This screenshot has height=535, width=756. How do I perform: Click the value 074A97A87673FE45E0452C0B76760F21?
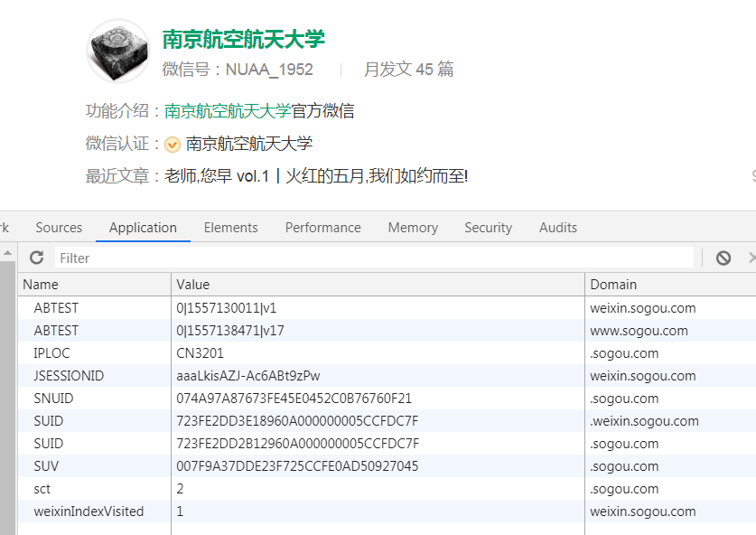294,399
